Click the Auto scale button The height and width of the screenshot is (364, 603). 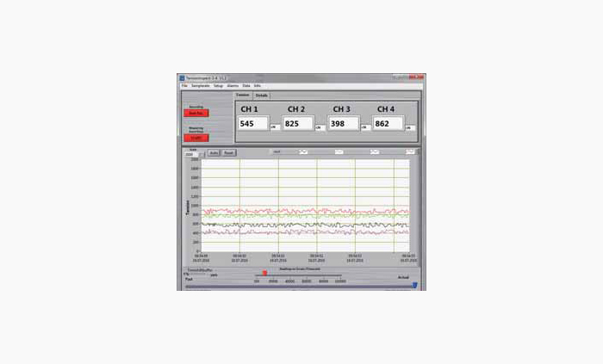(x=214, y=152)
